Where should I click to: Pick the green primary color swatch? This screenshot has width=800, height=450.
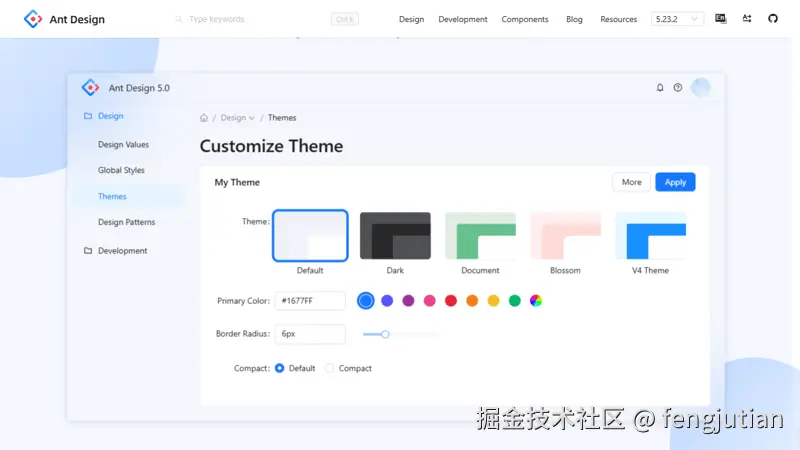coord(514,301)
